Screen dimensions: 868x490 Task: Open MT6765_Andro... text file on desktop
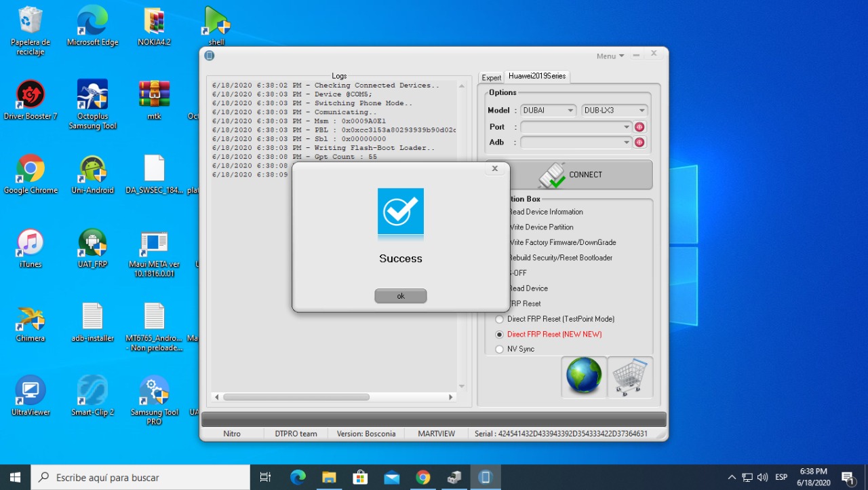(x=154, y=327)
